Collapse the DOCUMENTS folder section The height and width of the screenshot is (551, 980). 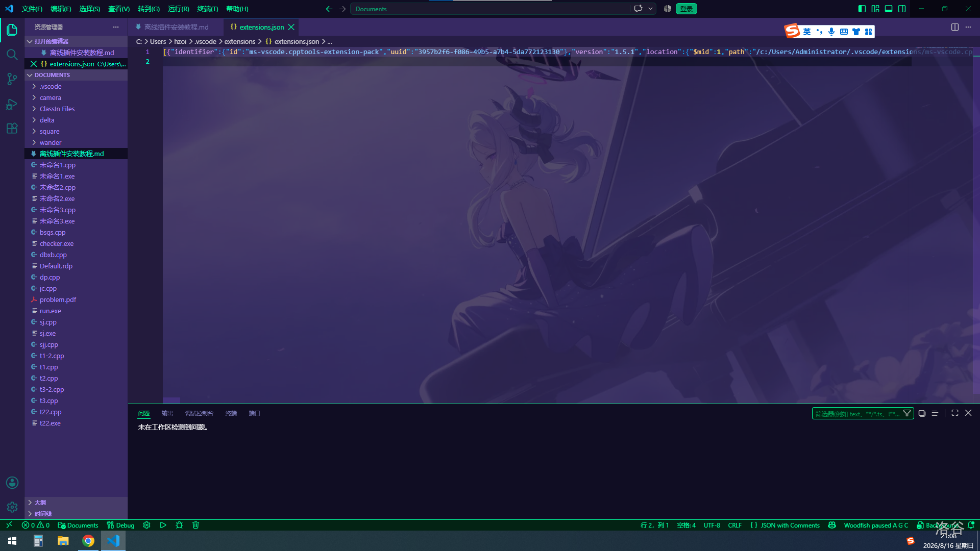pos(76,75)
